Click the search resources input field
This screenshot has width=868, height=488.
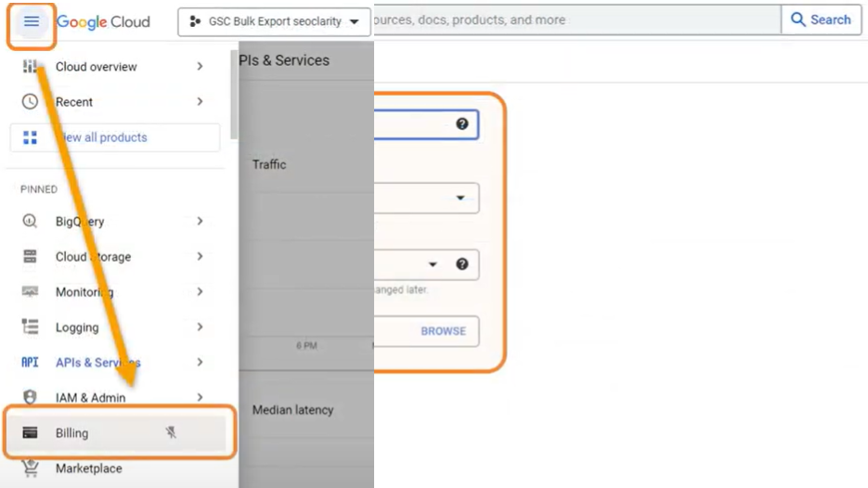point(576,19)
